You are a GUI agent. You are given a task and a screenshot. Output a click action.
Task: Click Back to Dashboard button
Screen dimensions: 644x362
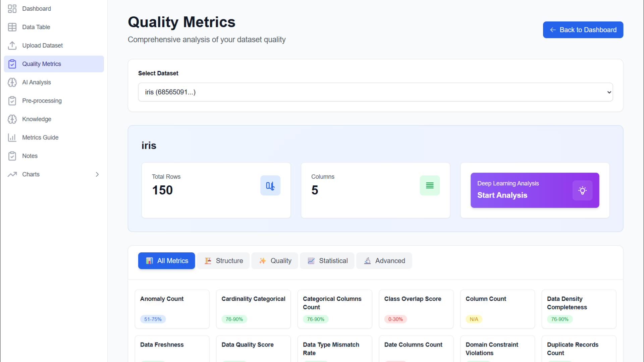point(583,30)
